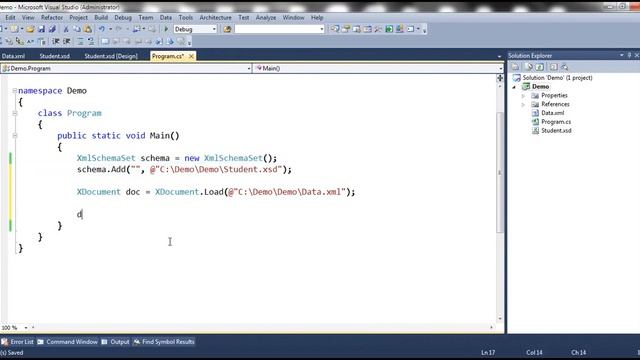The height and width of the screenshot is (360, 640).
Task: Open the Toolbox toolbar icon
Action: [378, 29]
